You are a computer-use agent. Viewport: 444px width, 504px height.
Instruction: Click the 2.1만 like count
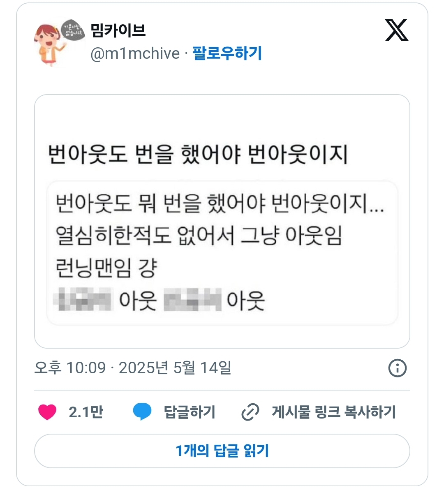86,412
